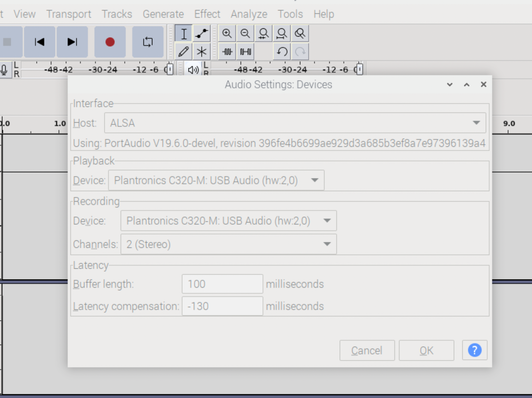Expand the Playback Device dropdown

(216, 180)
